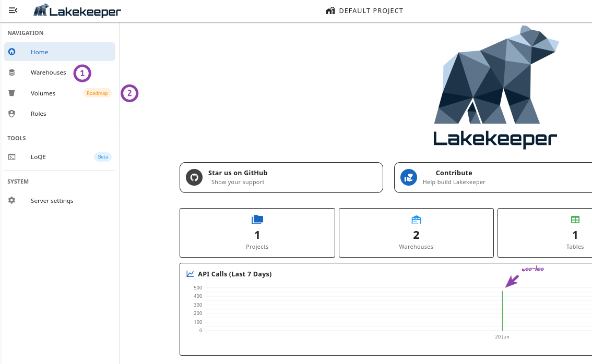
Task: Click the Volumes bucket icon
Action: coord(11,93)
